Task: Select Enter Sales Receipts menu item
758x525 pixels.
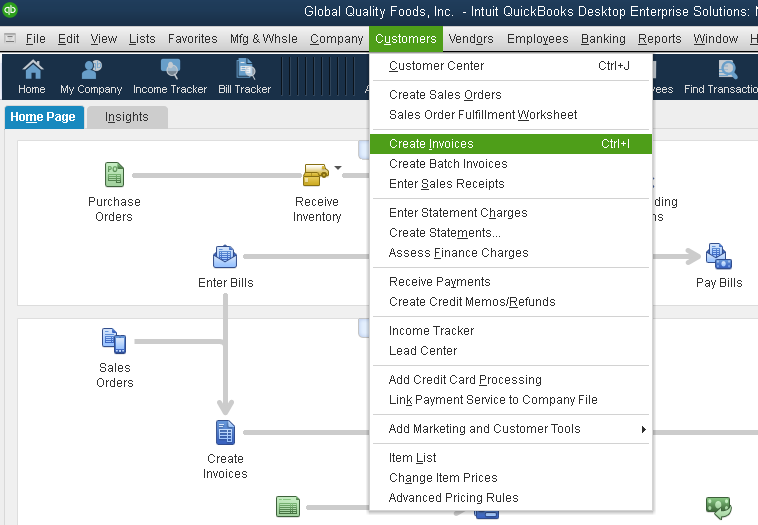Action: tap(511, 184)
